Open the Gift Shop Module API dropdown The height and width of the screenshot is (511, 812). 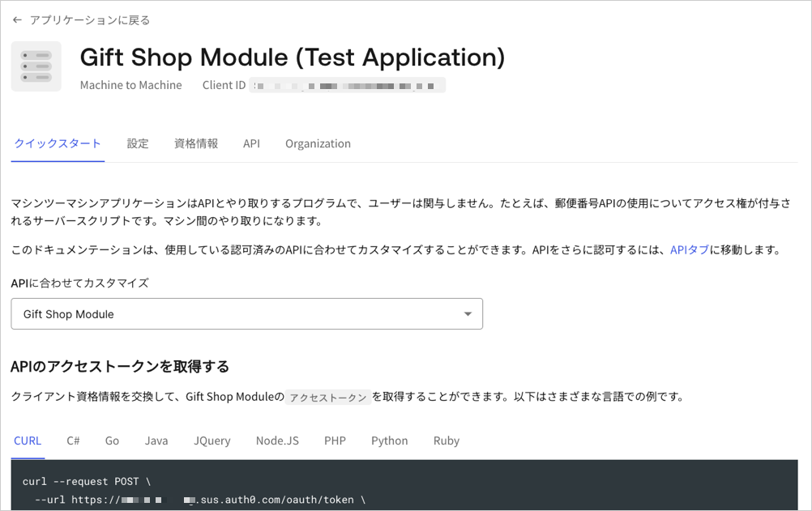246,313
